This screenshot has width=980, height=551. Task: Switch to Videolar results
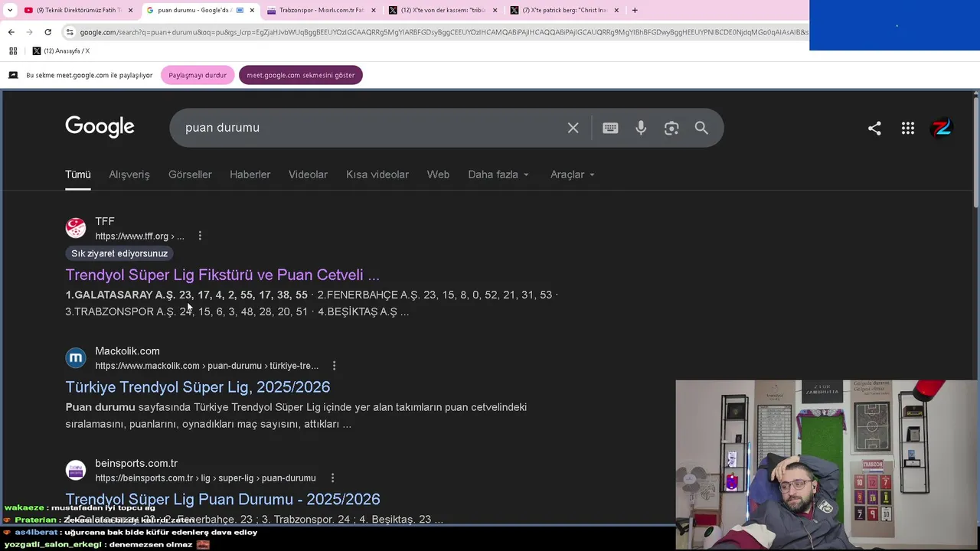308,174
